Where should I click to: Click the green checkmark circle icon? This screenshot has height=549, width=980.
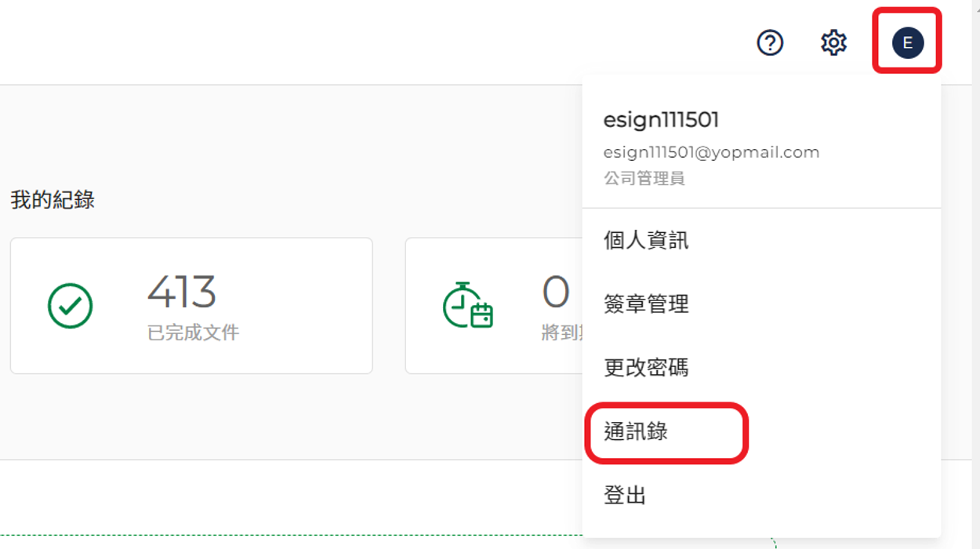click(71, 306)
